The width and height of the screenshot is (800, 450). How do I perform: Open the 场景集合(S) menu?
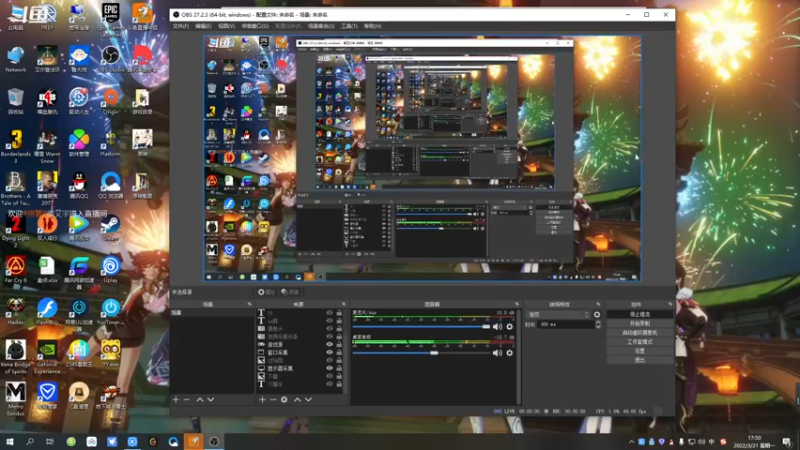click(321, 26)
